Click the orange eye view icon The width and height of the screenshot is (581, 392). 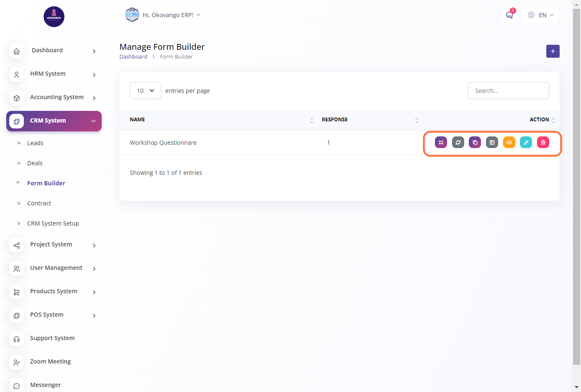(x=509, y=143)
